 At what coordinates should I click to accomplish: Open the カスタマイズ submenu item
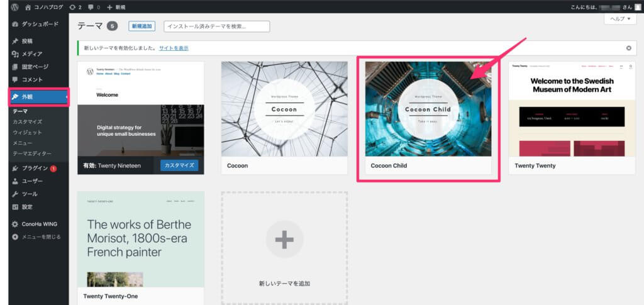[x=27, y=122]
